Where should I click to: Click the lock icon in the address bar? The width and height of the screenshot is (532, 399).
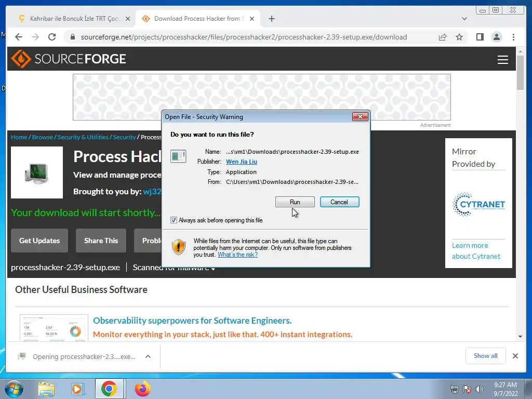pyautogui.click(x=72, y=37)
